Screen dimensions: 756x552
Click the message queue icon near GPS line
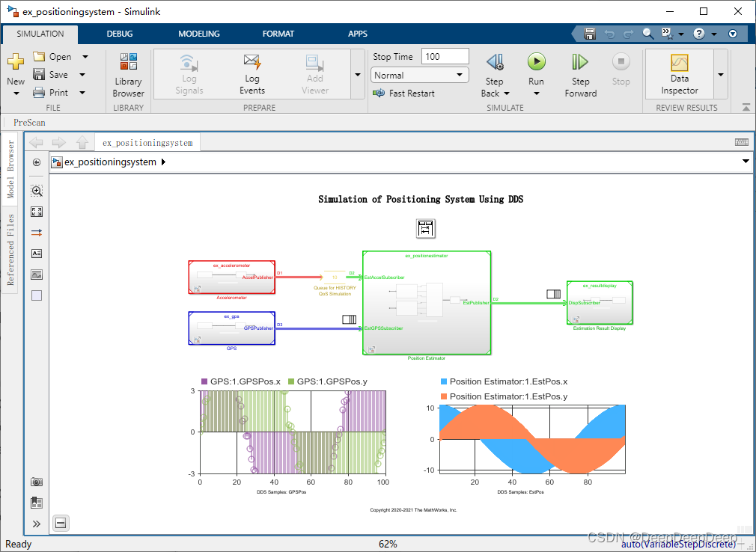[x=349, y=319]
